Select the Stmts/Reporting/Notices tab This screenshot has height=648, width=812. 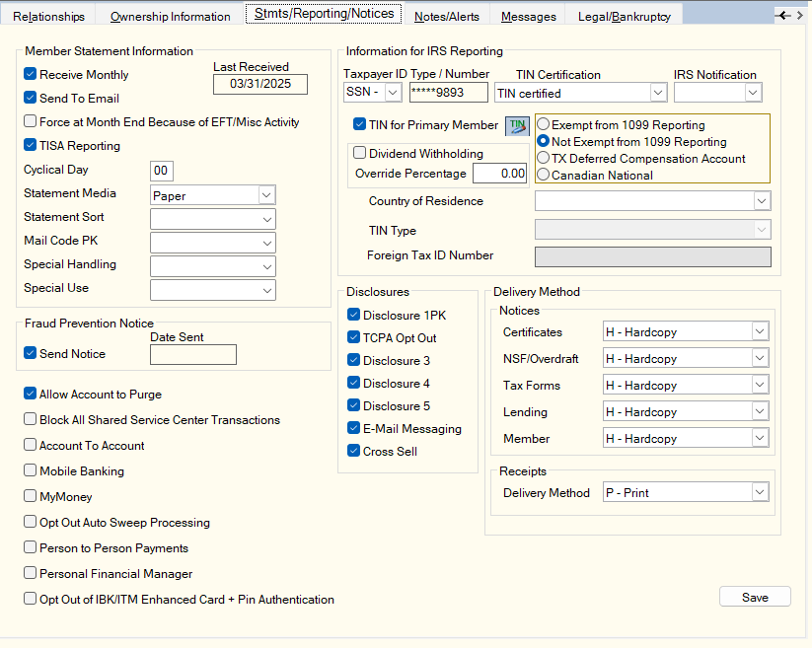325,14
